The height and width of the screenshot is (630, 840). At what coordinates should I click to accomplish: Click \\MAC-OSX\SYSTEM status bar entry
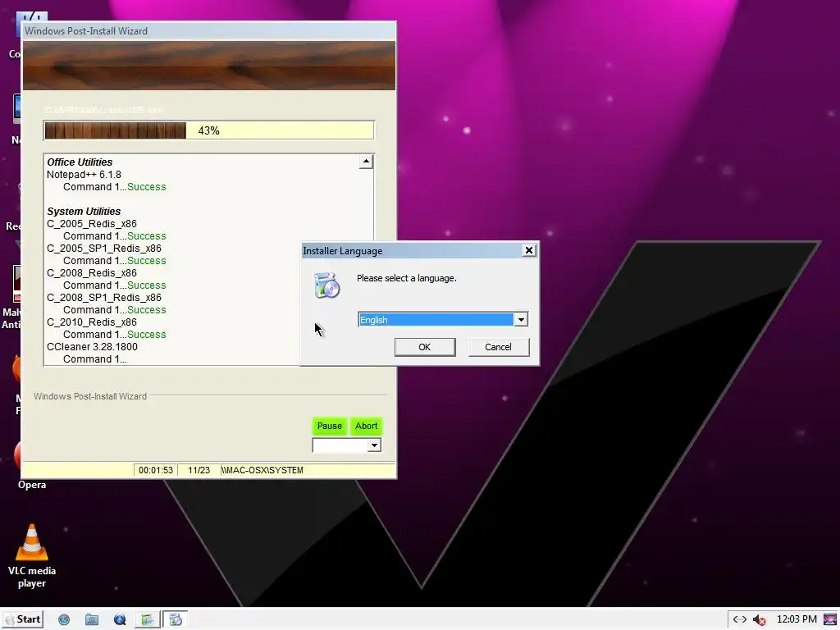262,470
